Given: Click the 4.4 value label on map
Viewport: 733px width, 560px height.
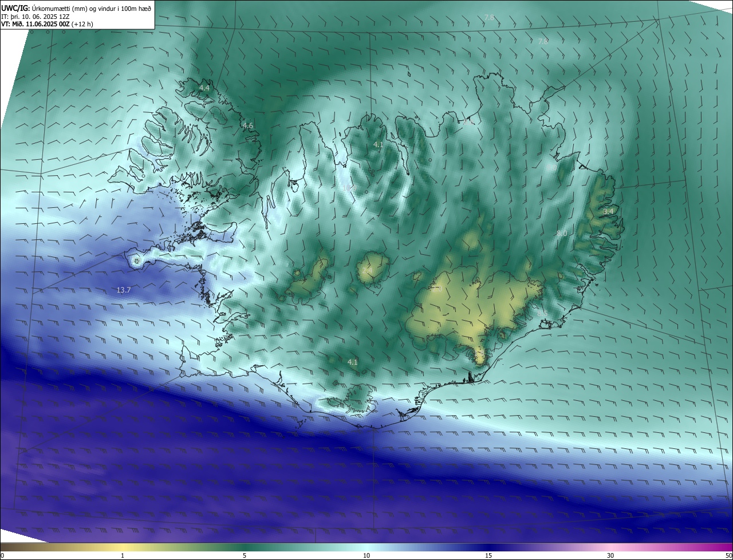Looking at the screenshot, I should pos(204,88).
